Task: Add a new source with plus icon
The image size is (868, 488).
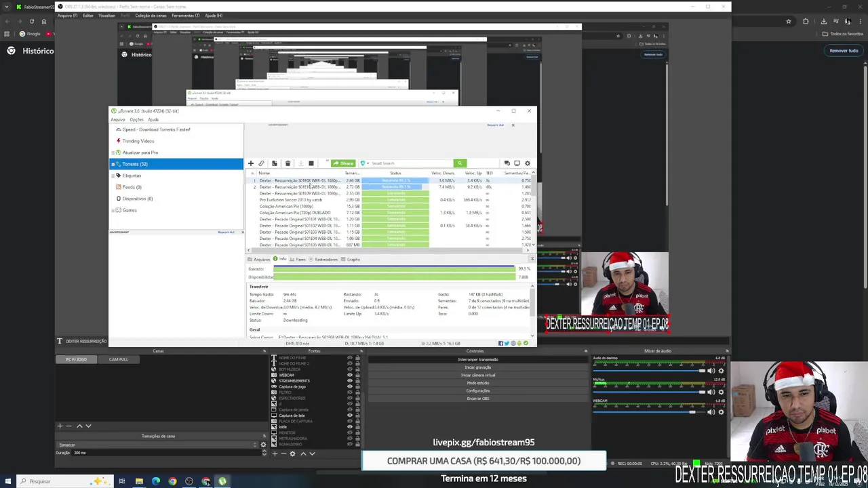Action: (275, 453)
